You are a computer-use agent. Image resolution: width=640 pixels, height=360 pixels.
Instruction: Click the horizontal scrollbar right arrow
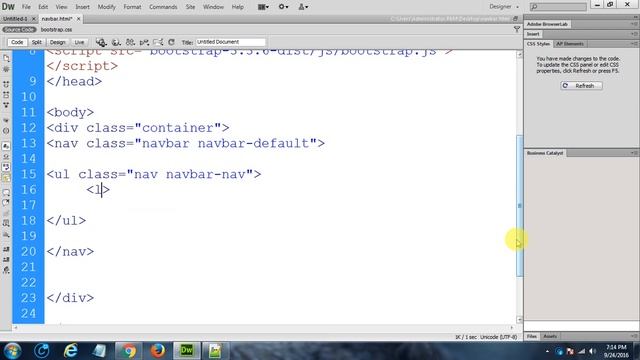[512, 327]
